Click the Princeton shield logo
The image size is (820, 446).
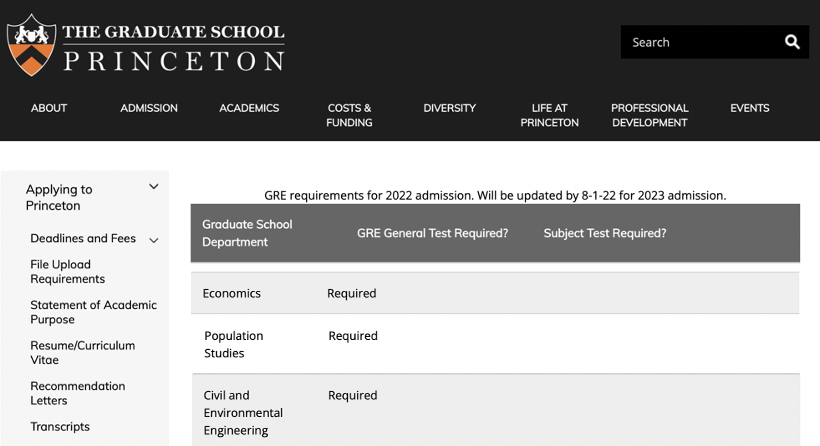(x=31, y=45)
